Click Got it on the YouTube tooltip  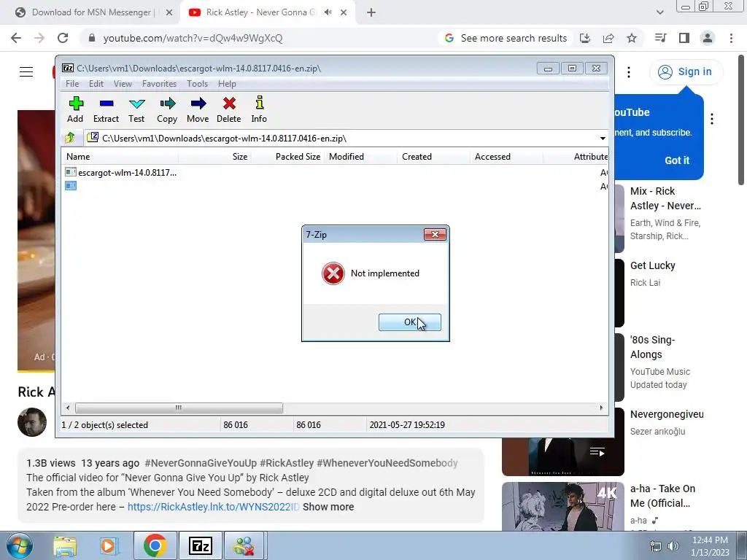[677, 160]
